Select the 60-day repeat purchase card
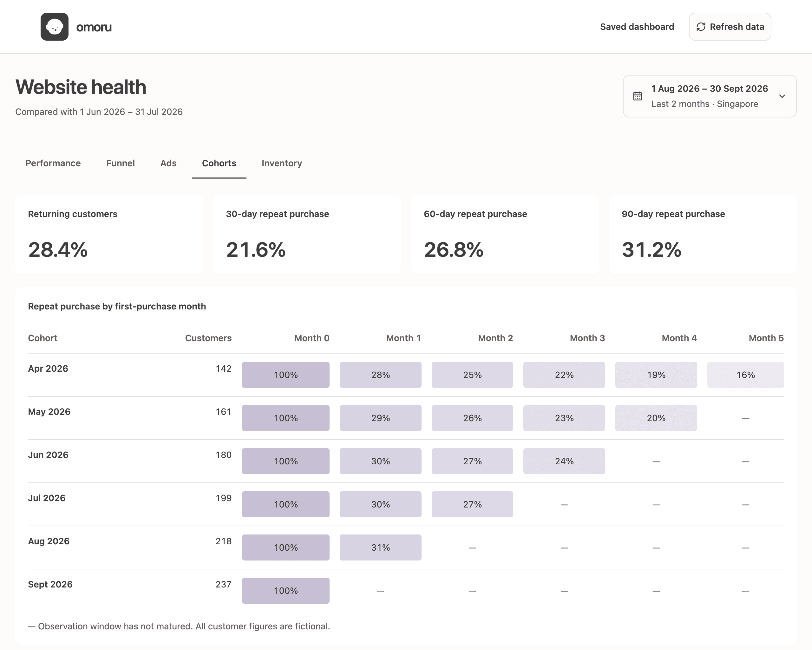Screen dimensions: 812x650 [505, 234]
